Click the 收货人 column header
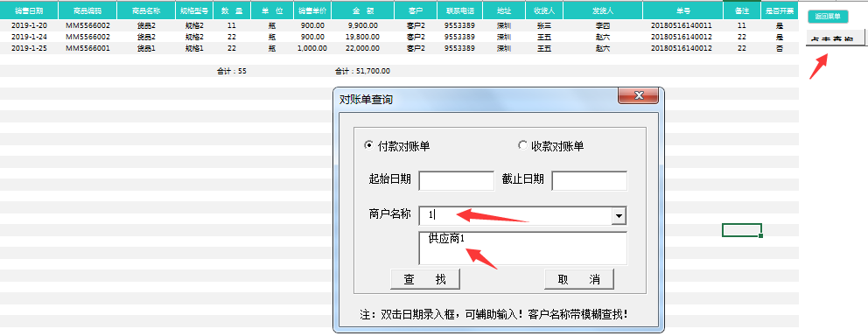868x336 pixels. (x=544, y=10)
